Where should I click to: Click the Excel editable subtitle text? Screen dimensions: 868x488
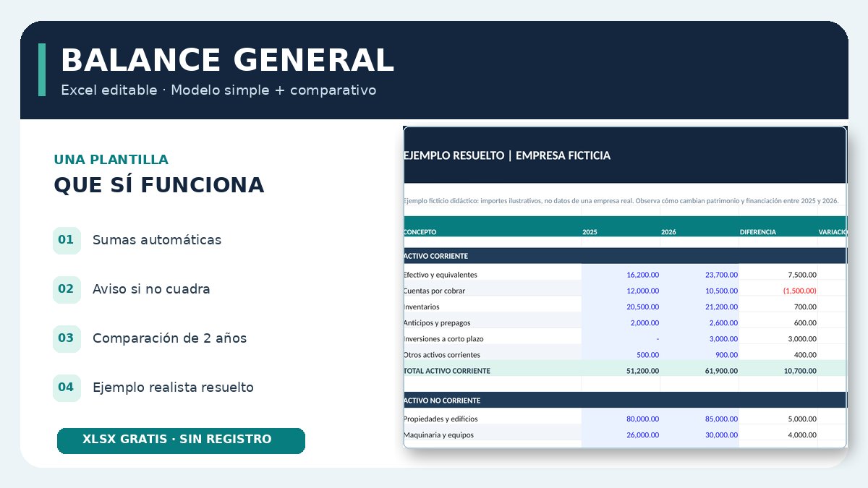point(218,90)
